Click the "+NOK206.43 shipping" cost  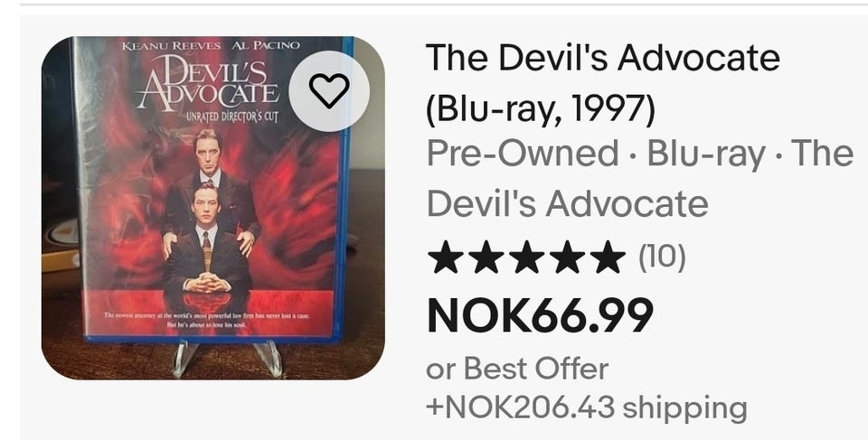click(586, 408)
